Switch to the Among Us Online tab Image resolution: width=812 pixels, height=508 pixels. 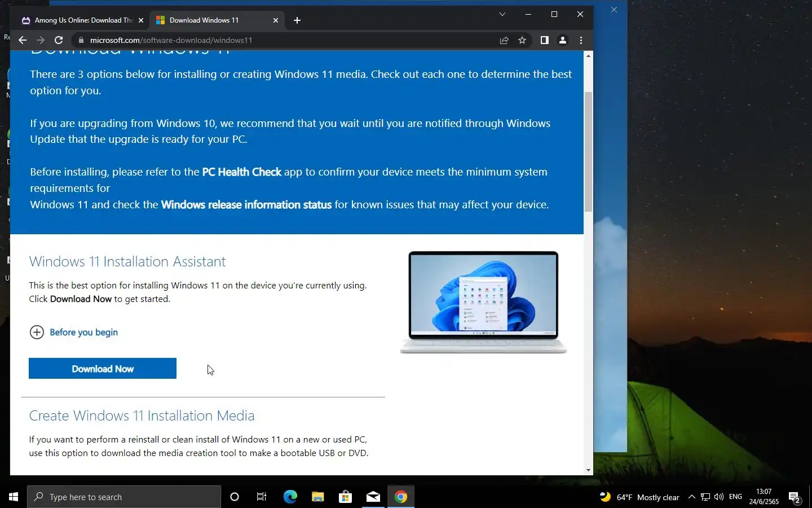point(82,20)
